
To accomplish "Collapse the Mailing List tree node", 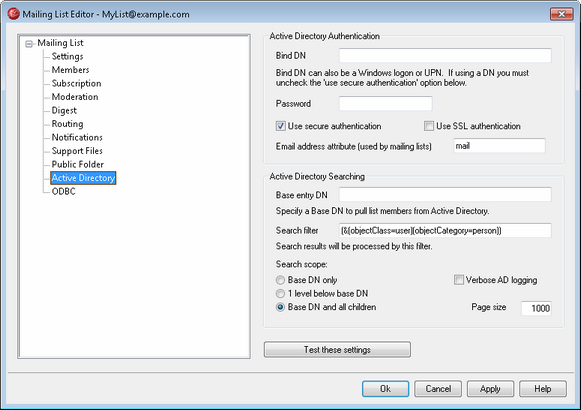I will pyautogui.click(x=29, y=44).
